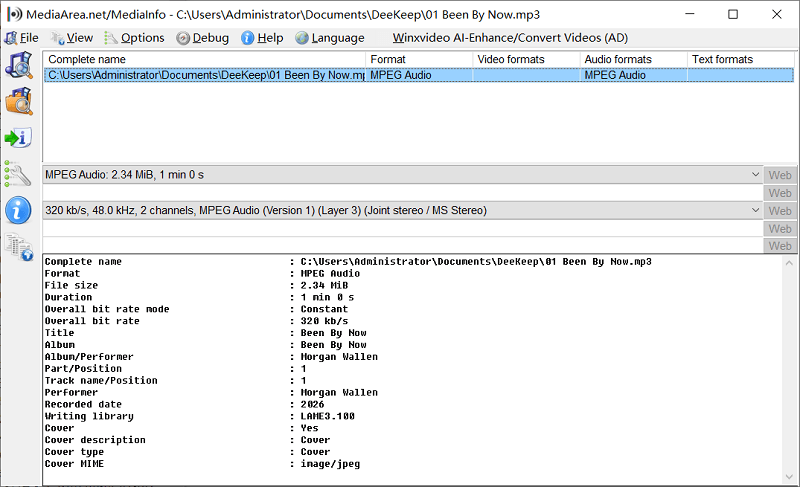Open the Options menu
The width and height of the screenshot is (800, 487).
pos(135,38)
